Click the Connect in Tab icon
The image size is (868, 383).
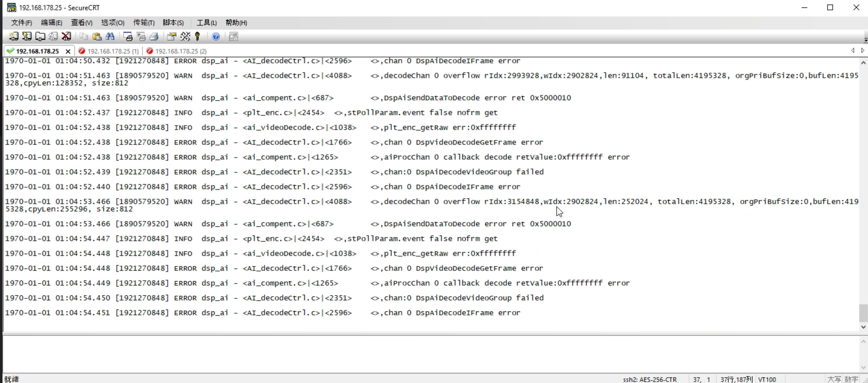click(40, 36)
